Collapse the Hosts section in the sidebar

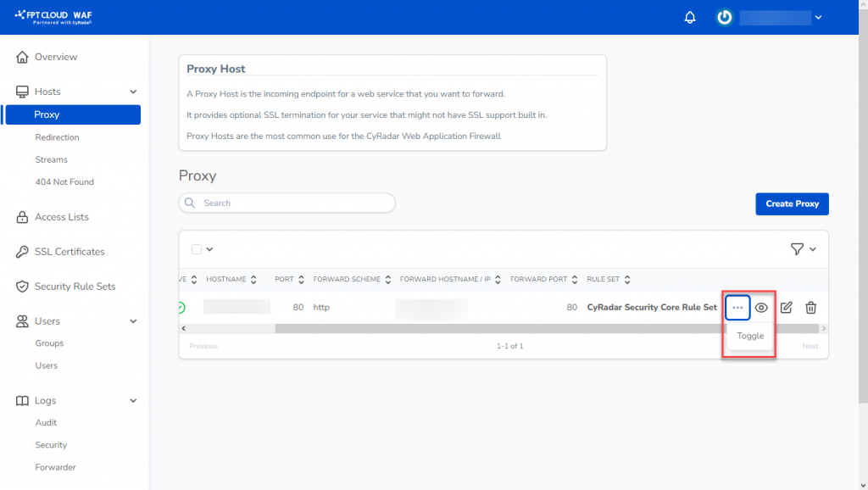point(131,91)
